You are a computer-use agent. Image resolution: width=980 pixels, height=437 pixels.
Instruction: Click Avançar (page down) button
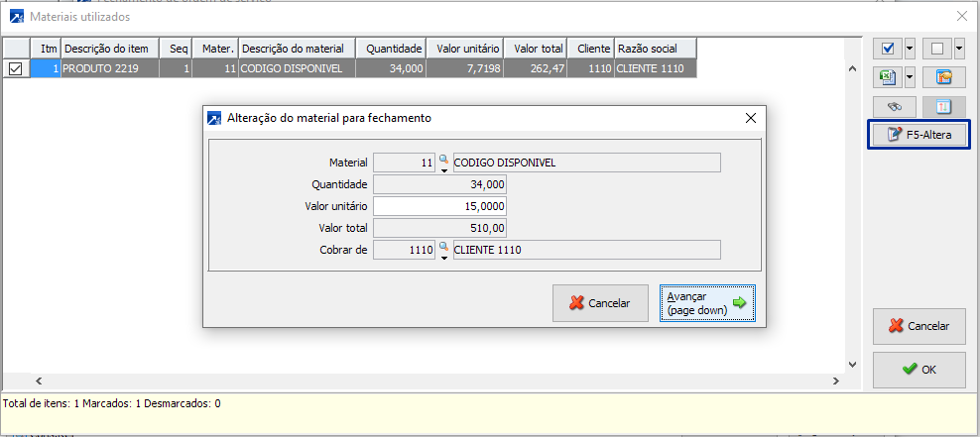coord(707,303)
